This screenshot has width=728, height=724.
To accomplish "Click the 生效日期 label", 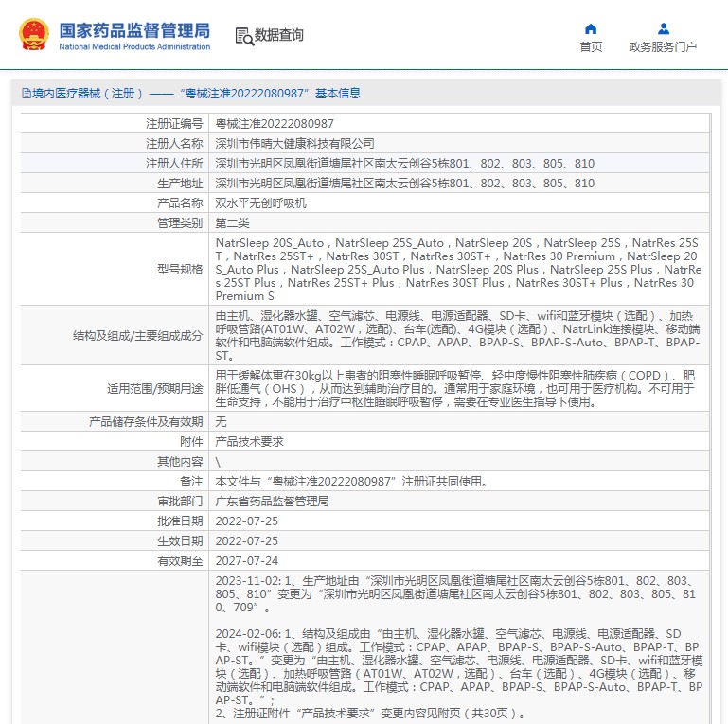I will click(x=180, y=541).
